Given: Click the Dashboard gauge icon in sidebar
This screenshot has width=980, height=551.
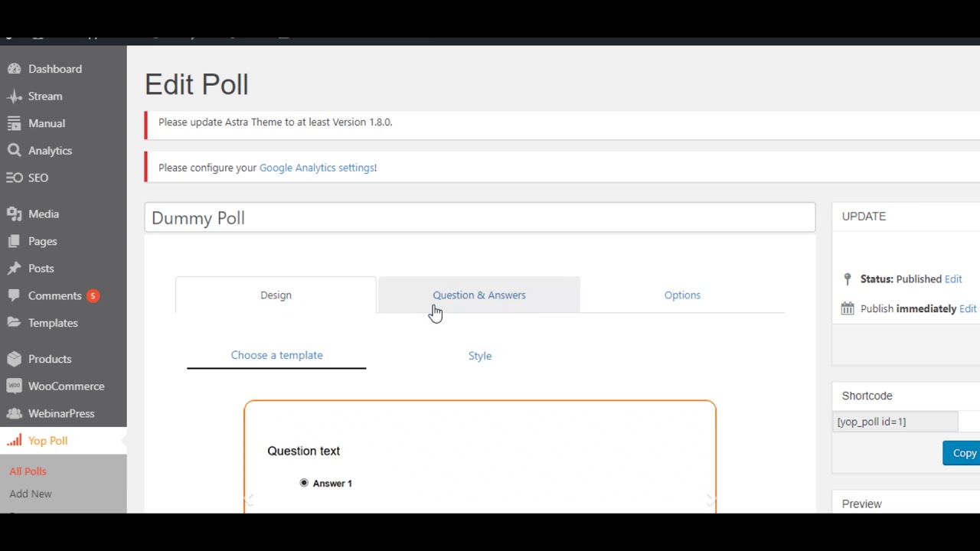Looking at the screenshot, I should click(x=14, y=69).
